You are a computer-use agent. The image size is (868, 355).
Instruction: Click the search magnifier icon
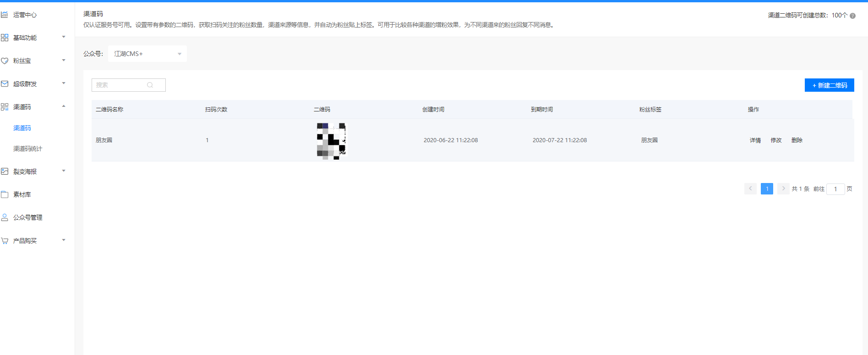pos(150,85)
